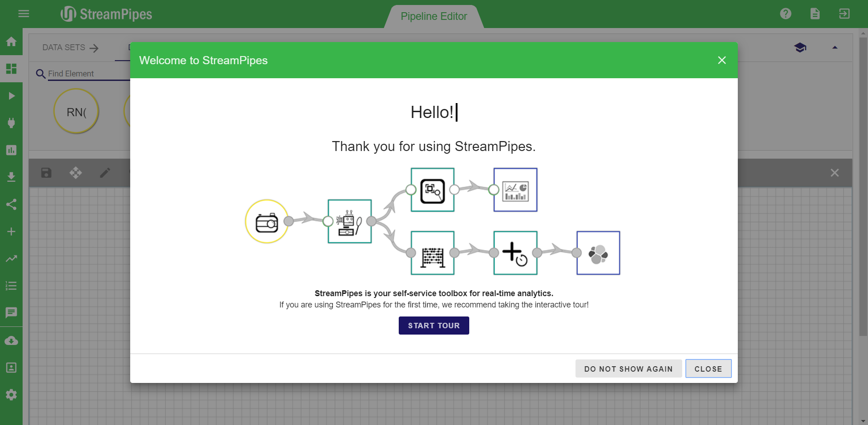The height and width of the screenshot is (425, 868).
Task: Select the Pipeline Editor tab
Action: [434, 17]
